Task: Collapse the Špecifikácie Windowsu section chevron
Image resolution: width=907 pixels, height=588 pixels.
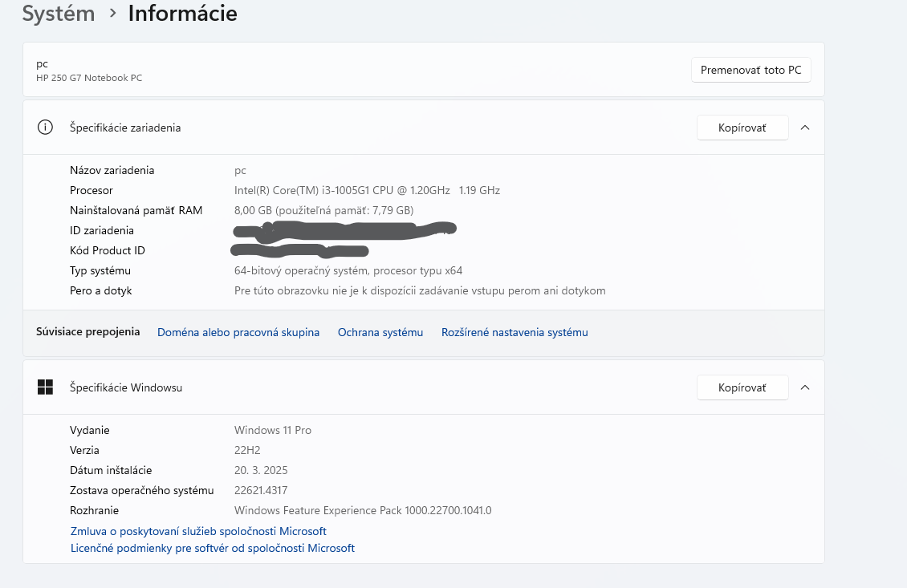Action: [805, 387]
